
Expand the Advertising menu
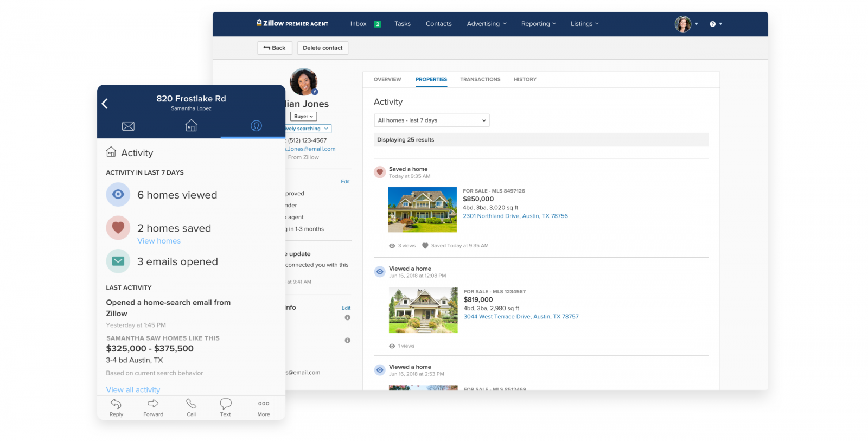click(x=486, y=24)
